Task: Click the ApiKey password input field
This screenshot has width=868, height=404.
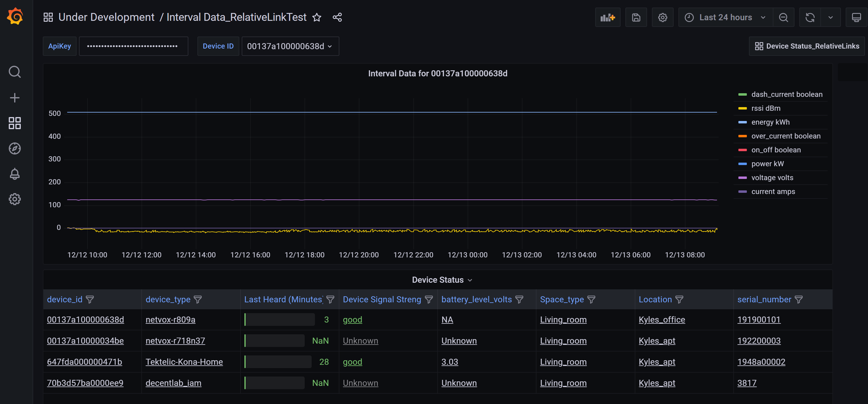Action: tap(134, 46)
